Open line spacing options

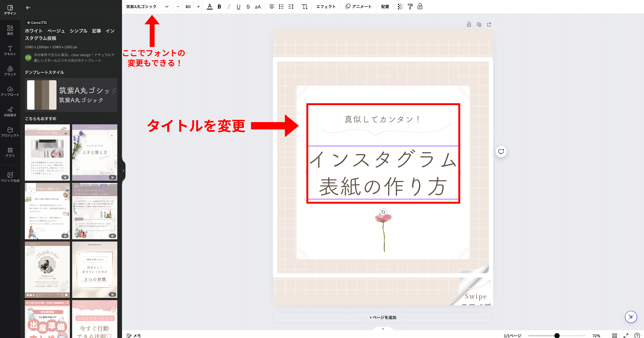tap(291, 7)
